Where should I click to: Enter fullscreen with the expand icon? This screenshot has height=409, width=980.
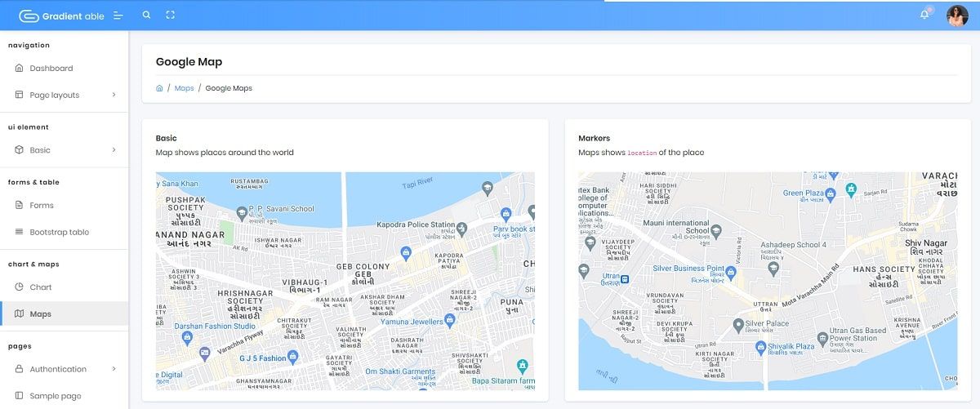[170, 15]
